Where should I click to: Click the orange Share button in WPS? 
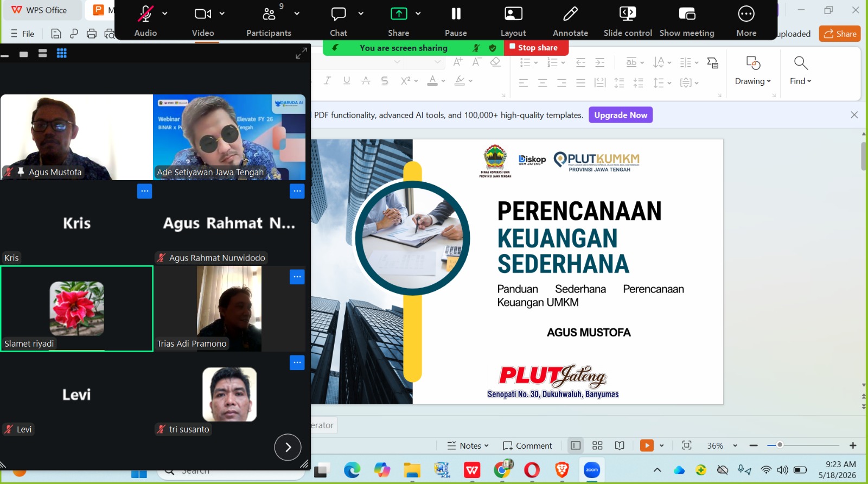pyautogui.click(x=840, y=34)
